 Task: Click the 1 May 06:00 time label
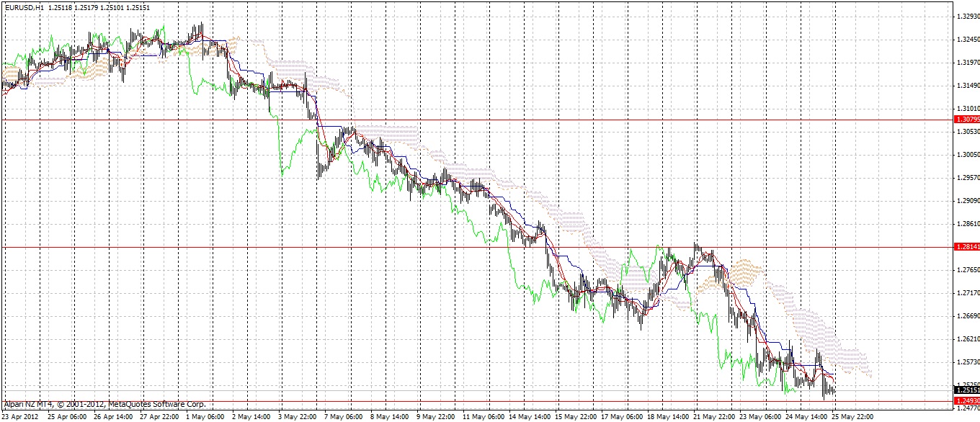click(205, 416)
